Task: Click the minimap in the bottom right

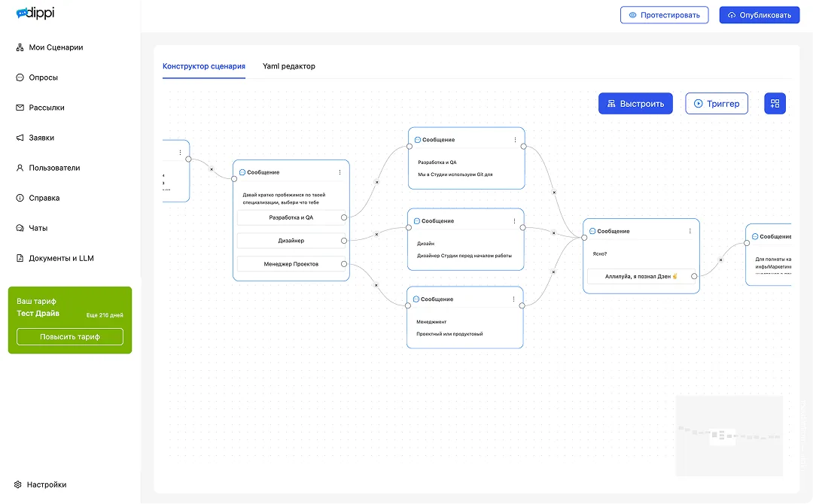Action: click(729, 435)
